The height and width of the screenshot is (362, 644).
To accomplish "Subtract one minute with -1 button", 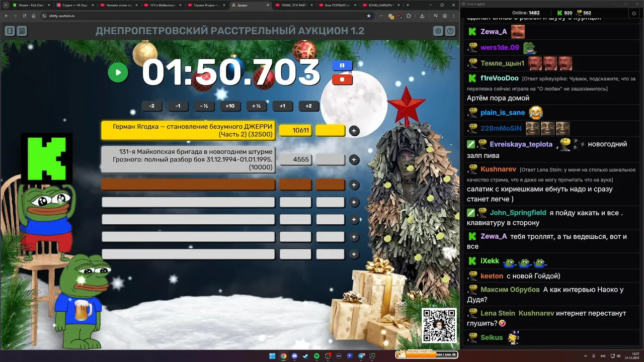I will point(178,106).
